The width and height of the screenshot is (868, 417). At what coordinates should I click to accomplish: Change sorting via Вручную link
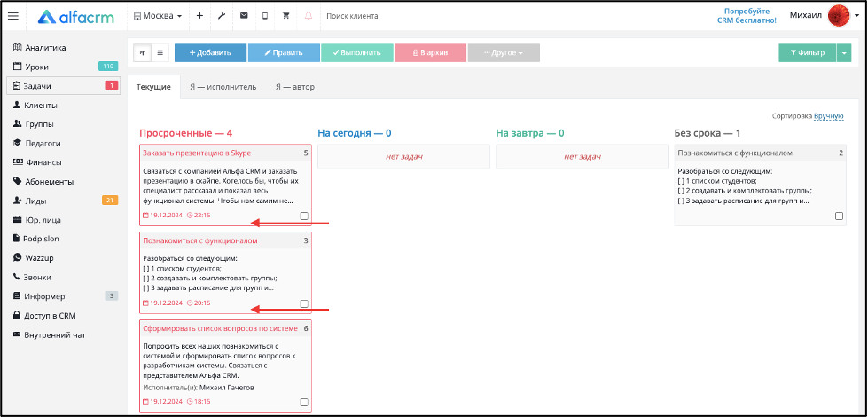pos(829,116)
